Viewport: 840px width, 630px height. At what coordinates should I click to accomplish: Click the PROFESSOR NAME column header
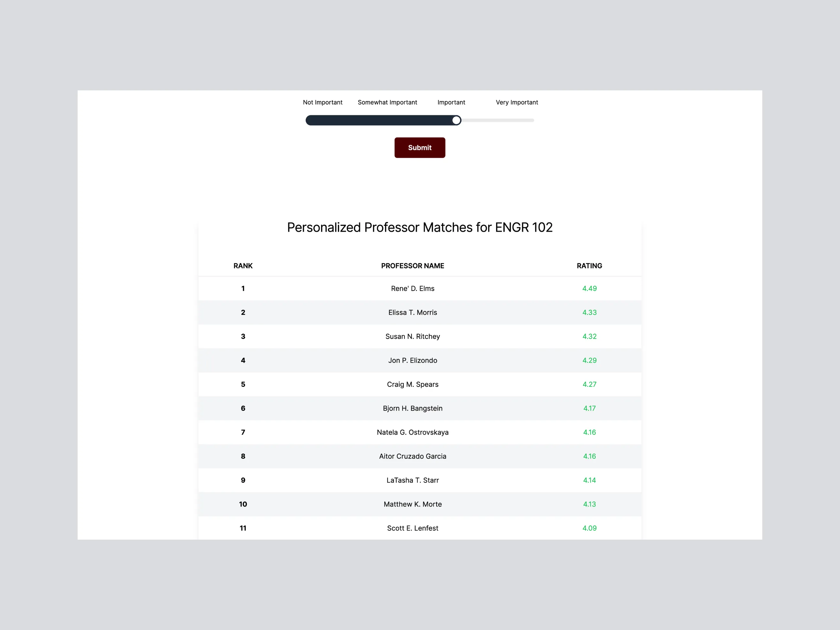[412, 266]
